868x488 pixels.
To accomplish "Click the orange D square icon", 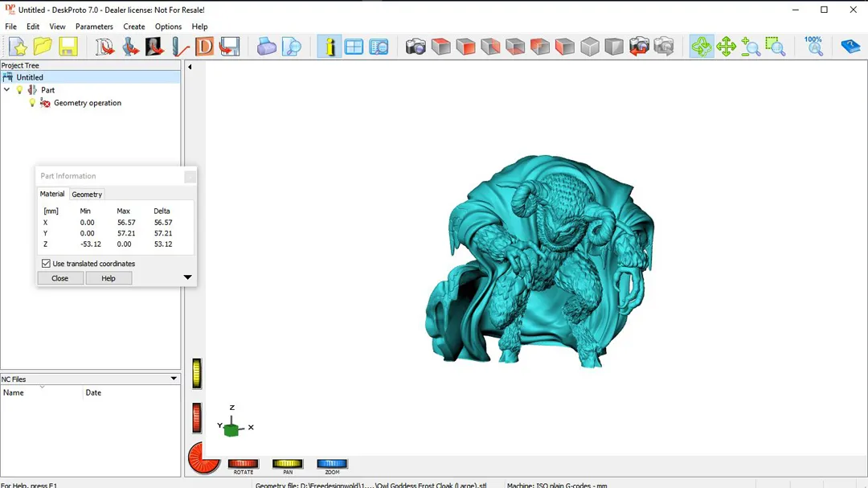I will (x=204, y=47).
